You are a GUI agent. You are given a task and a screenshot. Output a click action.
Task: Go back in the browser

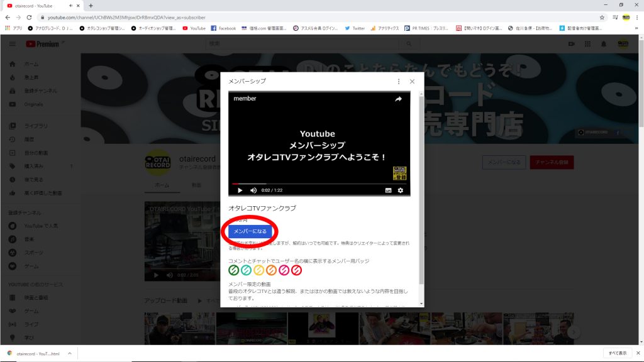(8, 17)
